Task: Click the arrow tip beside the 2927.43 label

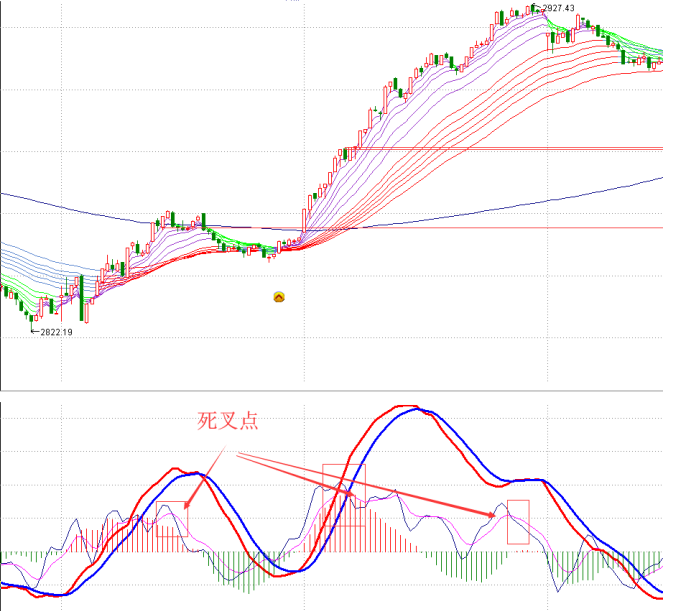Action: pyautogui.click(x=540, y=8)
